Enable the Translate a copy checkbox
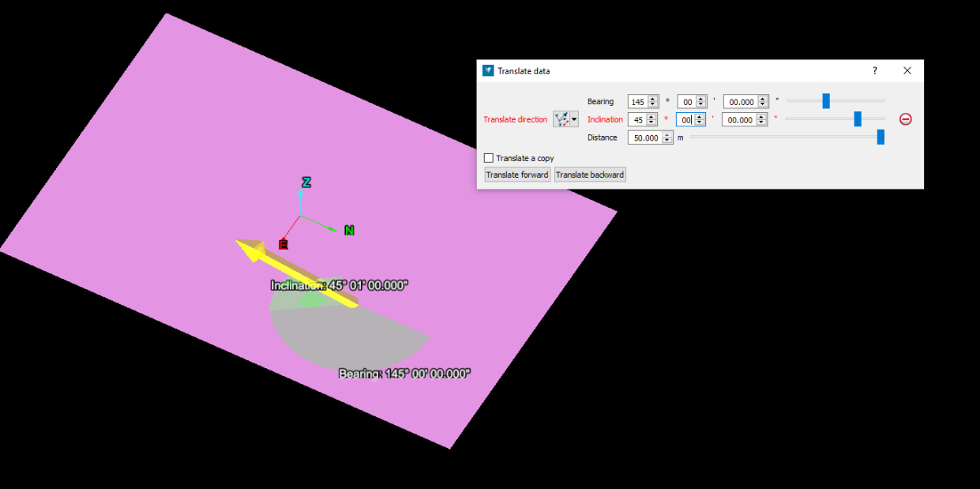Screen dimensions: 980x489 pos(489,158)
